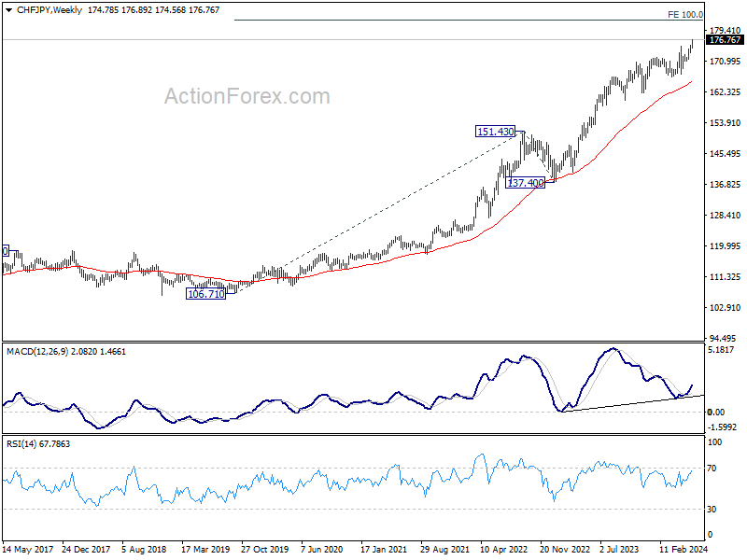Screen dimensions: 747x560
Task: Select the MACD -1.5992 scale value
Action: point(722,427)
